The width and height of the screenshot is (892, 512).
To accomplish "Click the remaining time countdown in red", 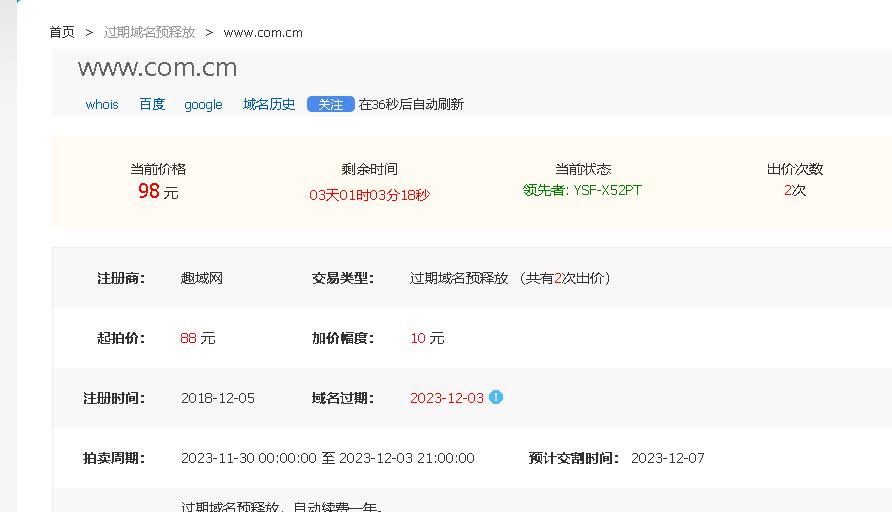I will tap(369, 195).
